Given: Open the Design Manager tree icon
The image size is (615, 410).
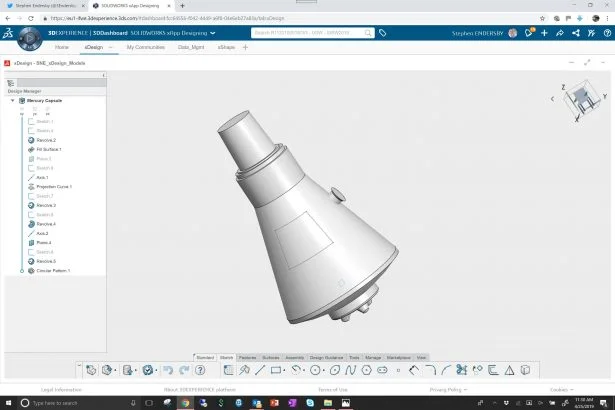Looking at the screenshot, I should point(10,83).
